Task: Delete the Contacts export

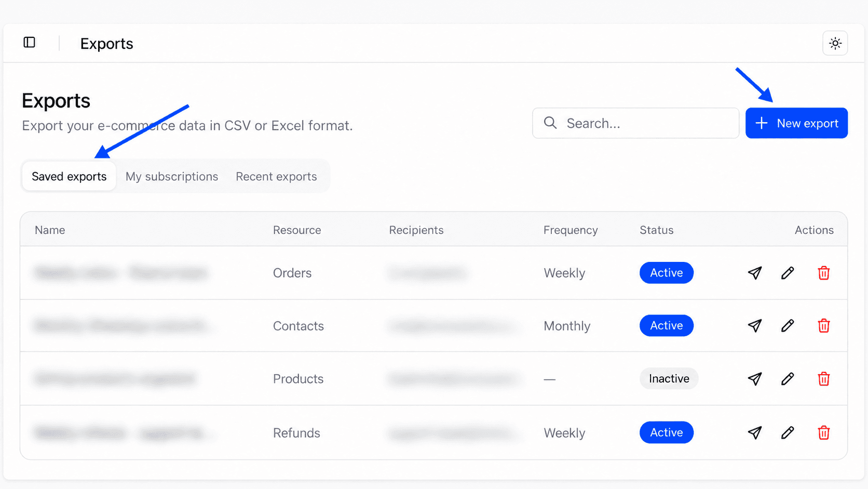Action: click(x=824, y=326)
